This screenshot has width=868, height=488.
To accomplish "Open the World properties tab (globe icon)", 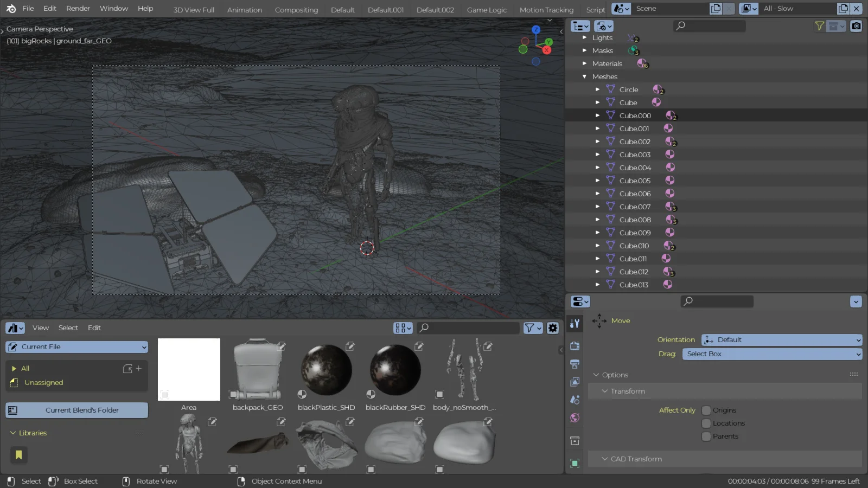I will pos(575,418).
